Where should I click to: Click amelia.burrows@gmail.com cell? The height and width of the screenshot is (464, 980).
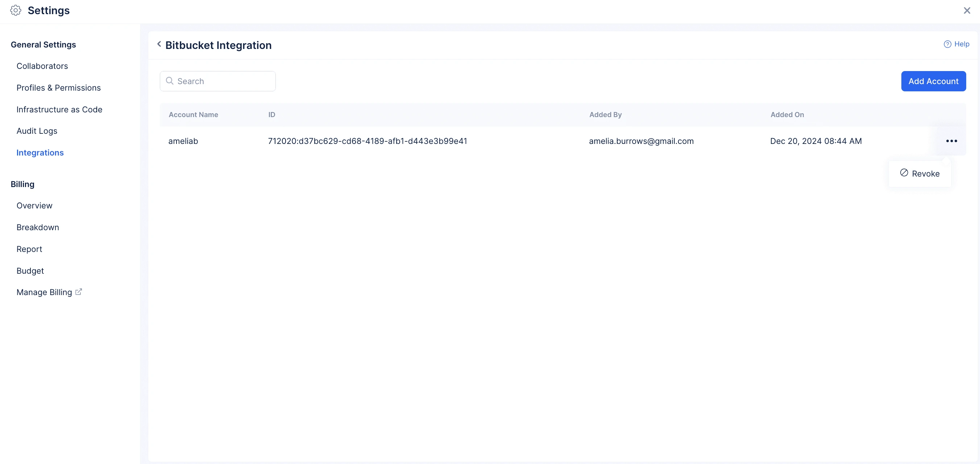point(641,141)
